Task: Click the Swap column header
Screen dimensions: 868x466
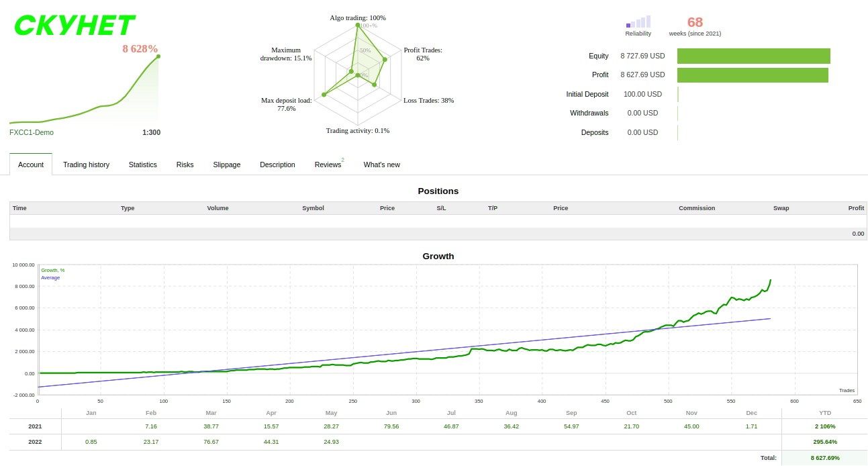Action: tap(781, 208)
